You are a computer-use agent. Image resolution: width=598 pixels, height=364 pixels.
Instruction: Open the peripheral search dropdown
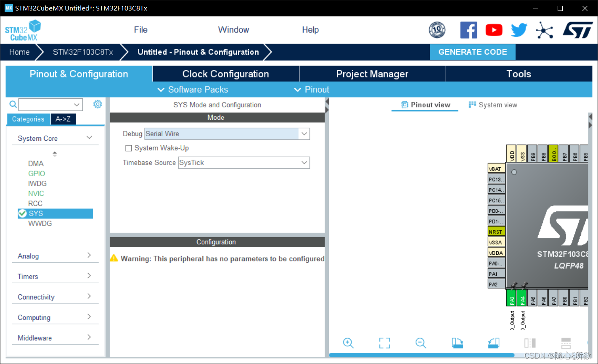77,105
